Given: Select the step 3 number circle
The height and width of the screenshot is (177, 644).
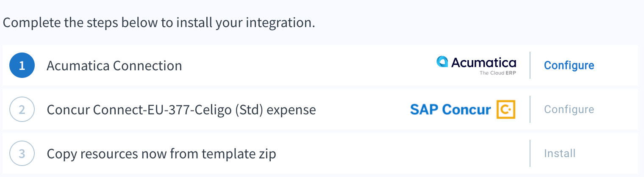Looking at the screenshot, I should point(22,153).
